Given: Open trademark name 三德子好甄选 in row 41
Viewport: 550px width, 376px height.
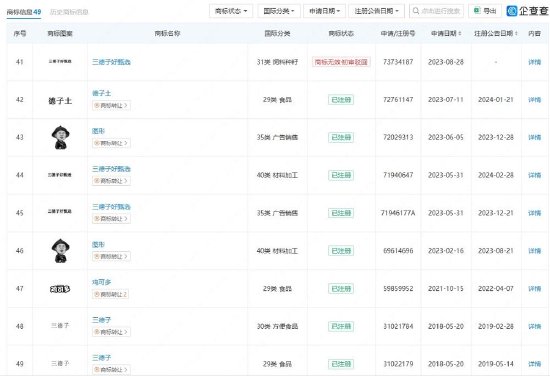Looking at the screenshot, I should (111, 62).
